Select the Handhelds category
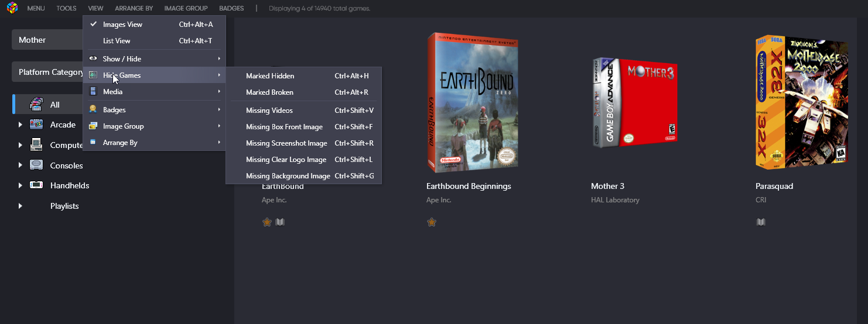The width and height of the screenshot is (868, 324). [70, 185]
